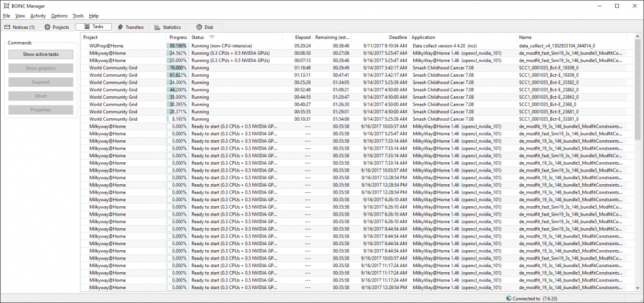Click the Statistics bar chart icon
The height and width of the screenshot is (303, 644).
coord(157,27)
